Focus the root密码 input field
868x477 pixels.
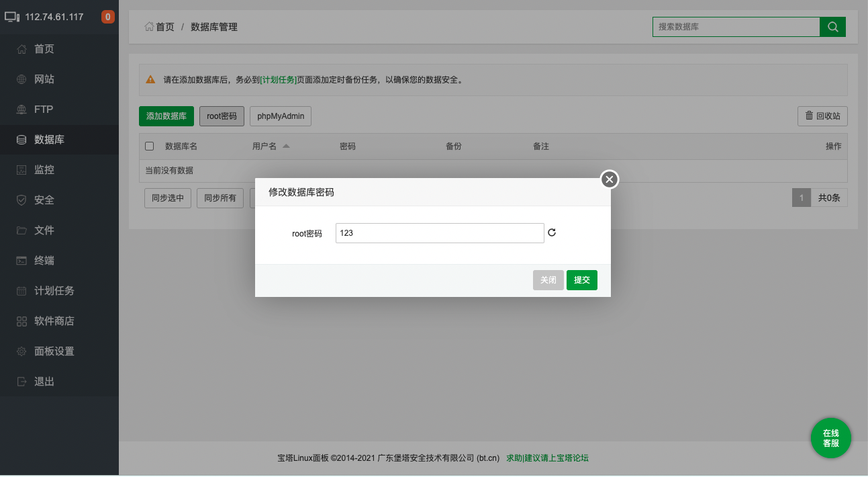click(x=440, y=233)
